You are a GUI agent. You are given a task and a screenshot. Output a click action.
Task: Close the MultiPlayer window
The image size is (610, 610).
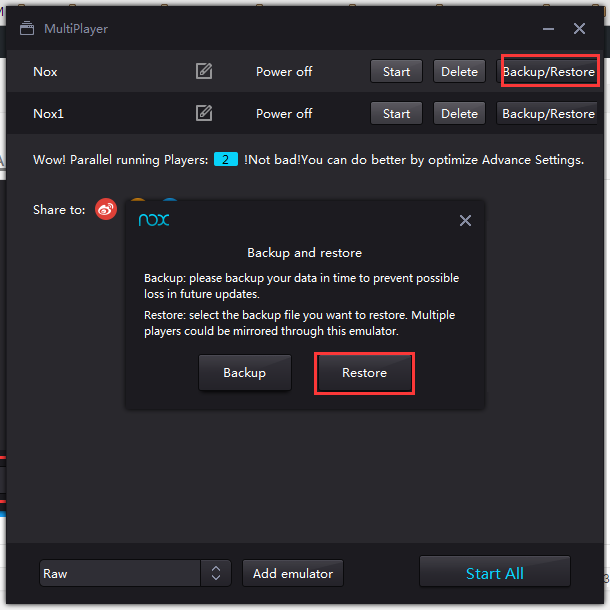click(x=579, y=28)
